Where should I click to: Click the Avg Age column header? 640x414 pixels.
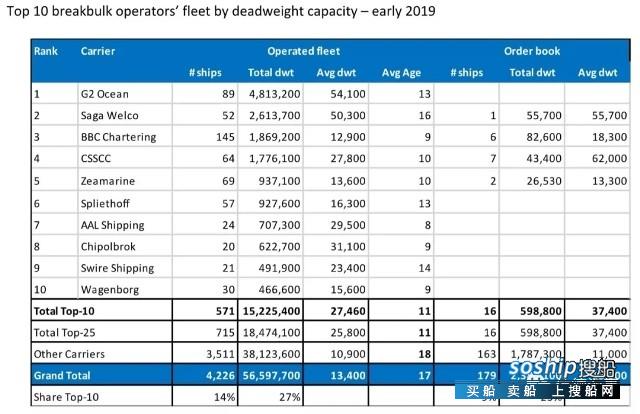coord(401,73)
